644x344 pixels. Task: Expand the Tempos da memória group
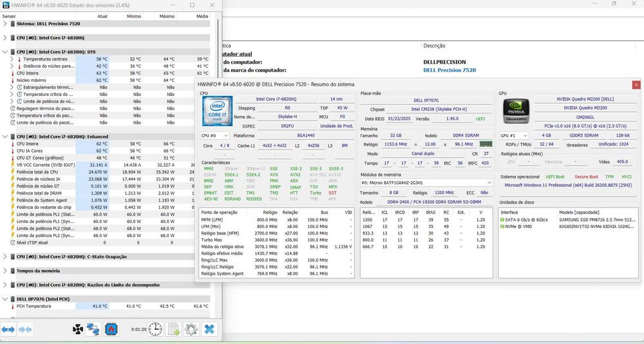click(x=5, y=271)
